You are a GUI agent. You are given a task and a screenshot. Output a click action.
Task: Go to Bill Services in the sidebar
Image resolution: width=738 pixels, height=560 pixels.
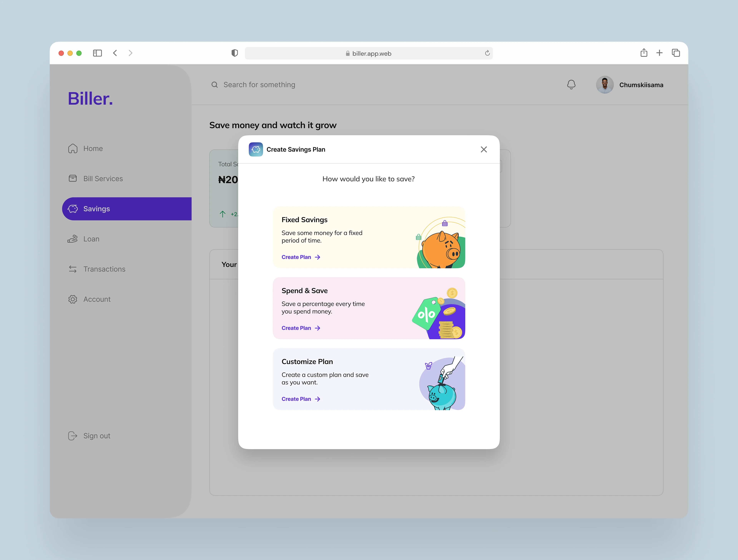point(103,179)
